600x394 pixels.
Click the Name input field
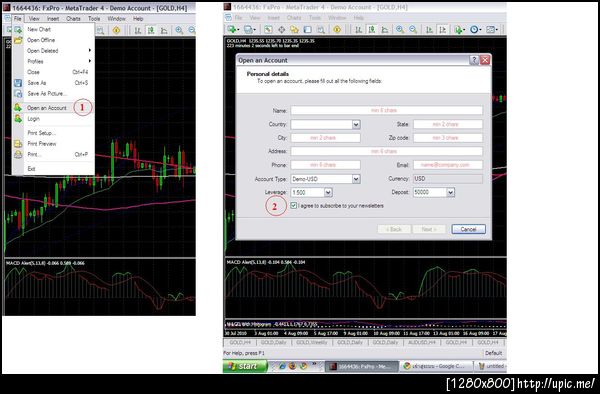coord(386,110)
